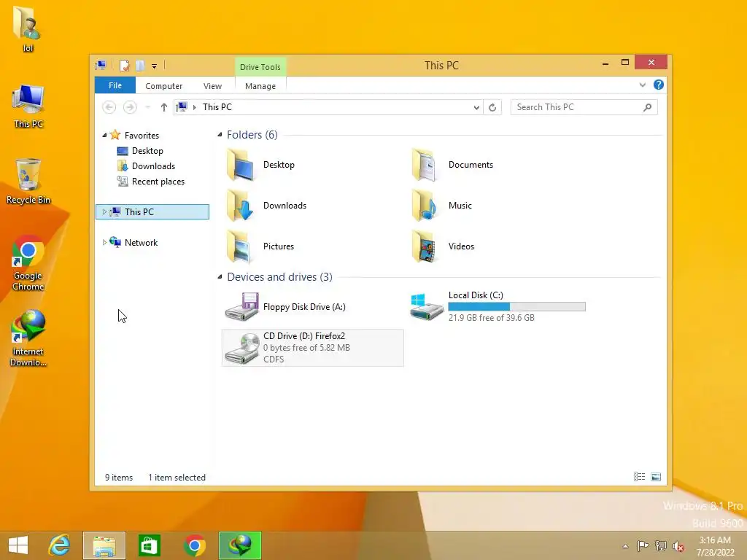Open Customize Quick Access Toolbar dropdown

[155, 66]
